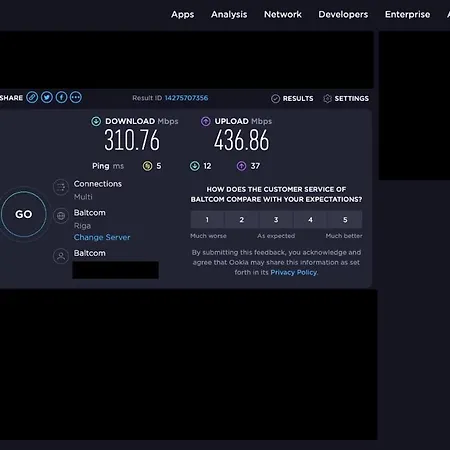Rate customer service 1 Much worse
The image size is (450, 450).
(x=207, y=220)
